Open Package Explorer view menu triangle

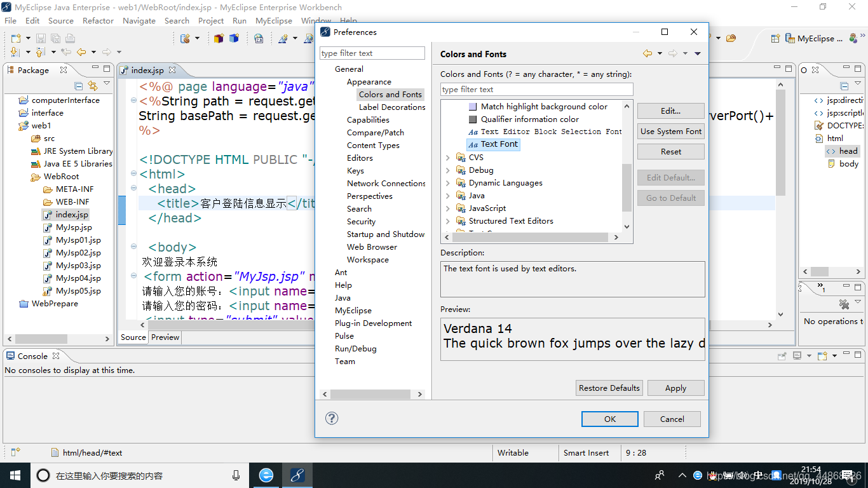[107, 85]
